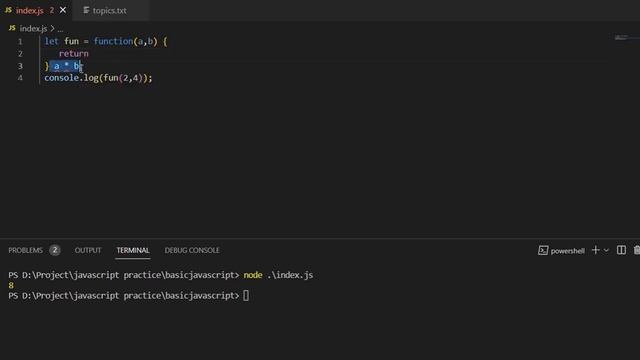Image resolution: width=640 pixels, height=360 pixels.
Task: Click the JS icon on index.js tab
Action: 8,10
